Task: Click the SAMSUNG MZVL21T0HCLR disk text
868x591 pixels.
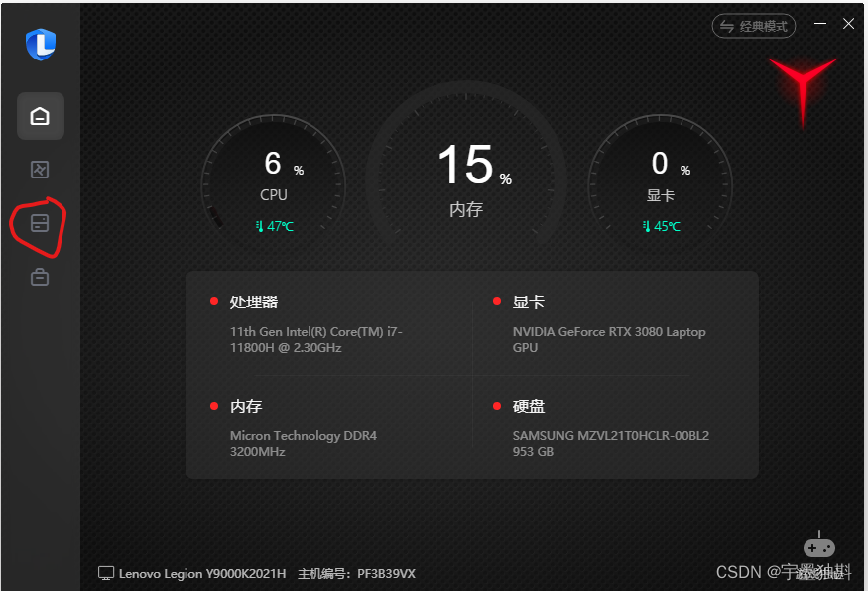Action: (x=611, y=444)
